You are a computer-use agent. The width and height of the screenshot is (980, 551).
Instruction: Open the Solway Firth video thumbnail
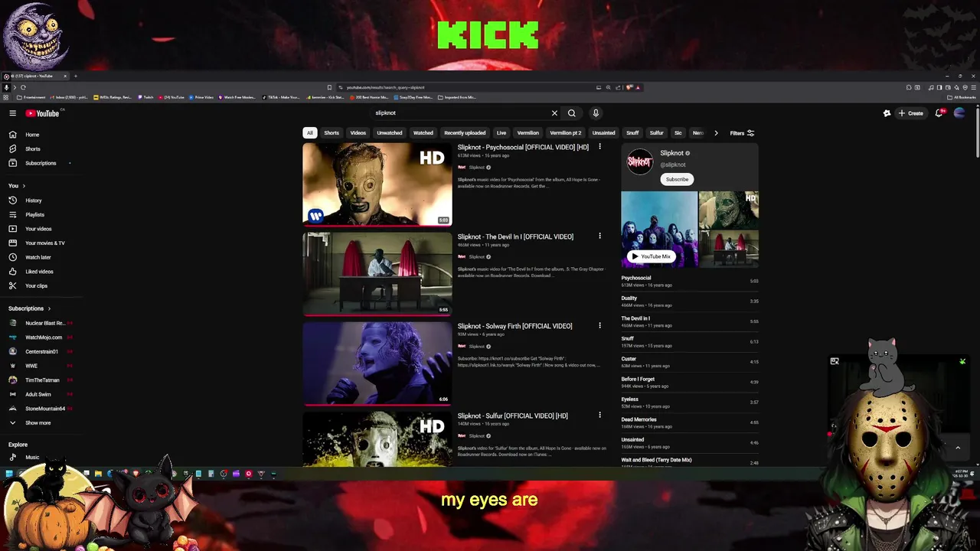pos(377,364)
